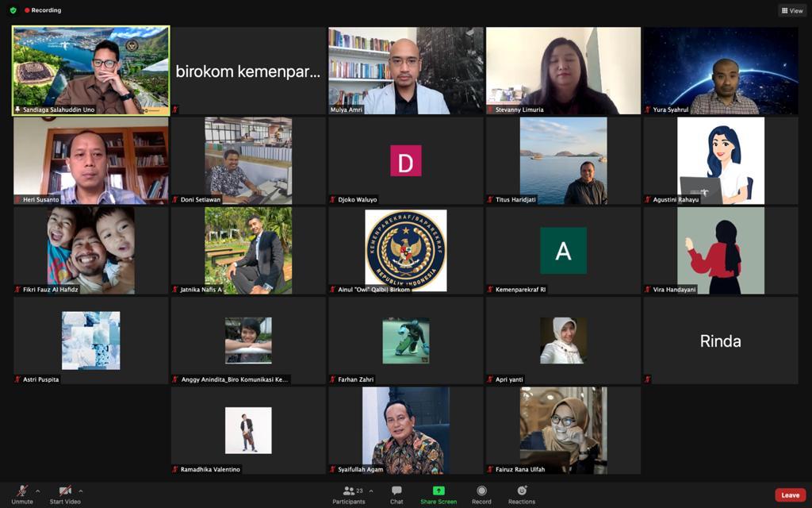Unmute the microphone
The image size is (812, 508).
tap(22, 495)
